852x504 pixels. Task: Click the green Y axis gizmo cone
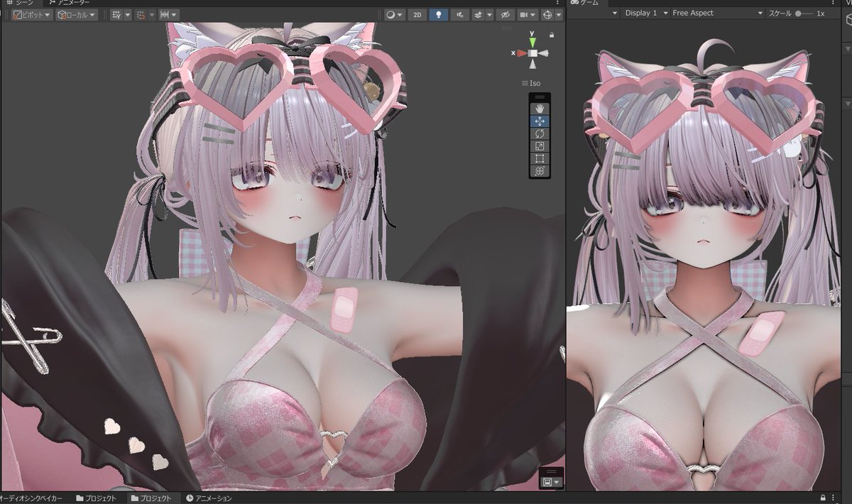pos(532,43)
